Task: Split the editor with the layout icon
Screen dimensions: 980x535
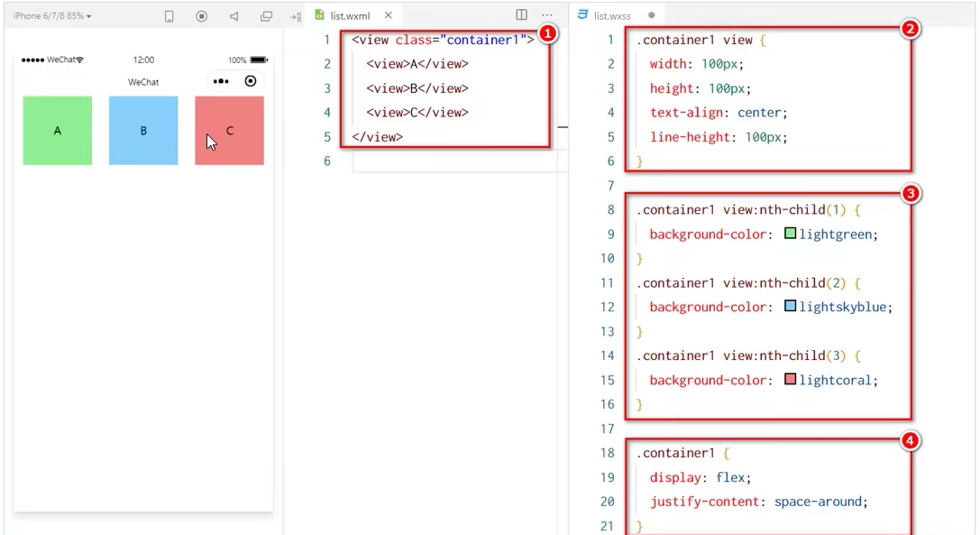Action: coord(521,15)
